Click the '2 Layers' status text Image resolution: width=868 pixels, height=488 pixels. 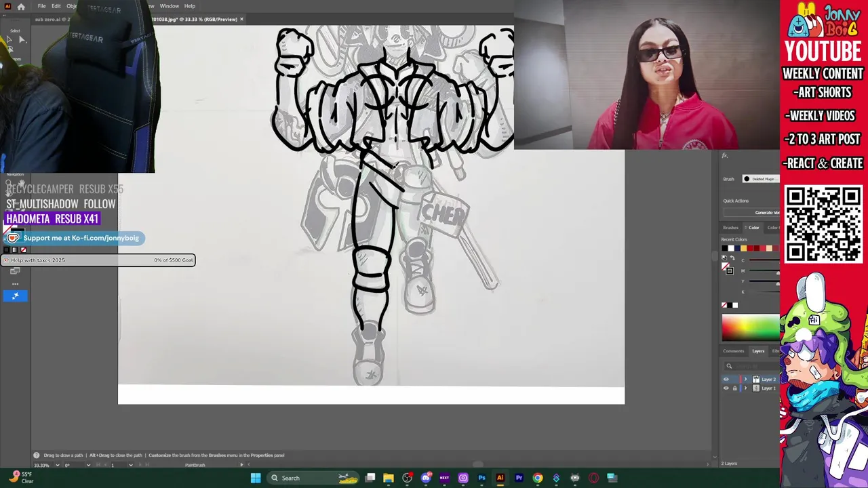[x=729, y=464]
